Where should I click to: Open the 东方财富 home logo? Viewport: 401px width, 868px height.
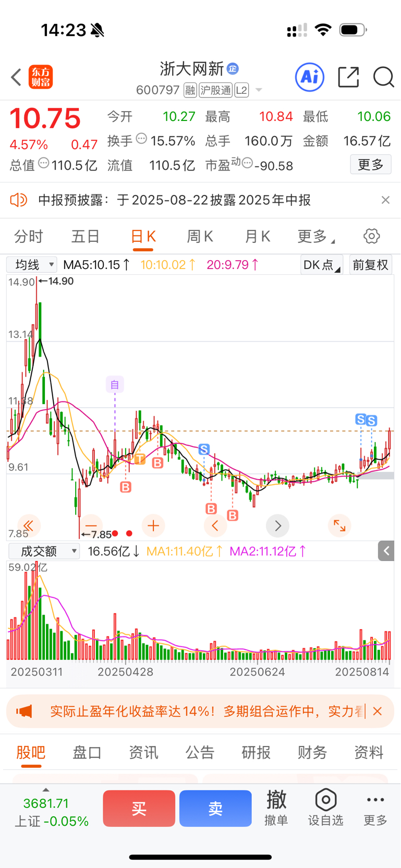click(x=41, y=77)
